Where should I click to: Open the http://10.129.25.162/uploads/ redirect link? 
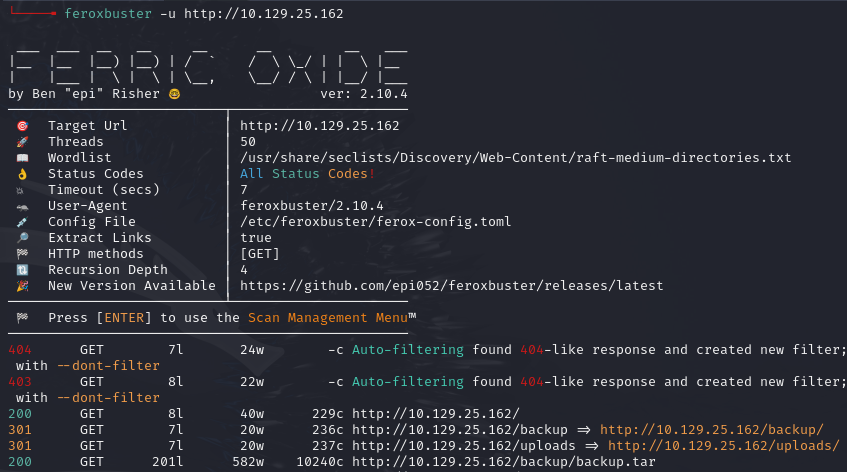point(724,446)
